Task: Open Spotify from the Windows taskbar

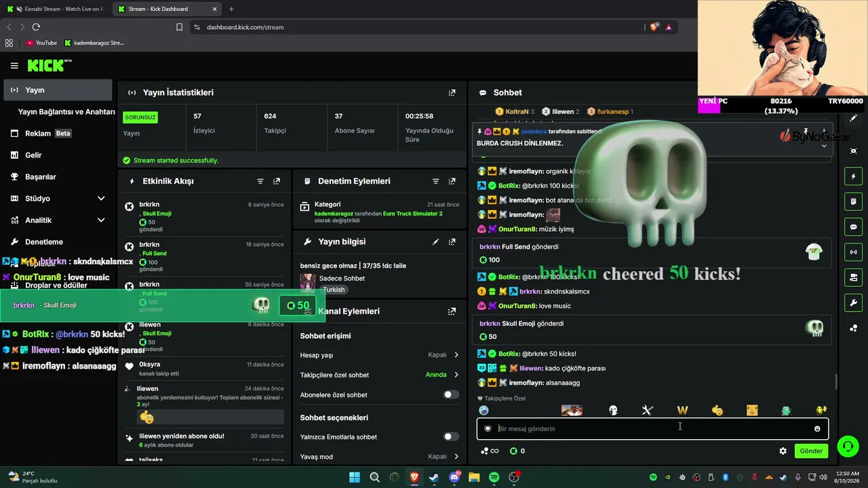Action: point(494,477)
